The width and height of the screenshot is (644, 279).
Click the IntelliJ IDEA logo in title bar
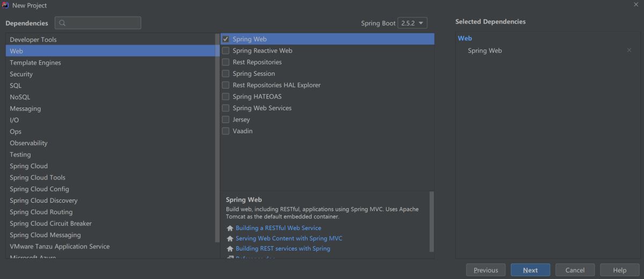(5, 5)
